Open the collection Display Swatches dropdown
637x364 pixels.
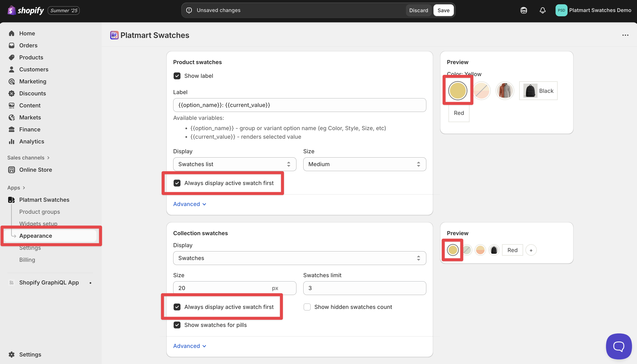pos(299,258)
